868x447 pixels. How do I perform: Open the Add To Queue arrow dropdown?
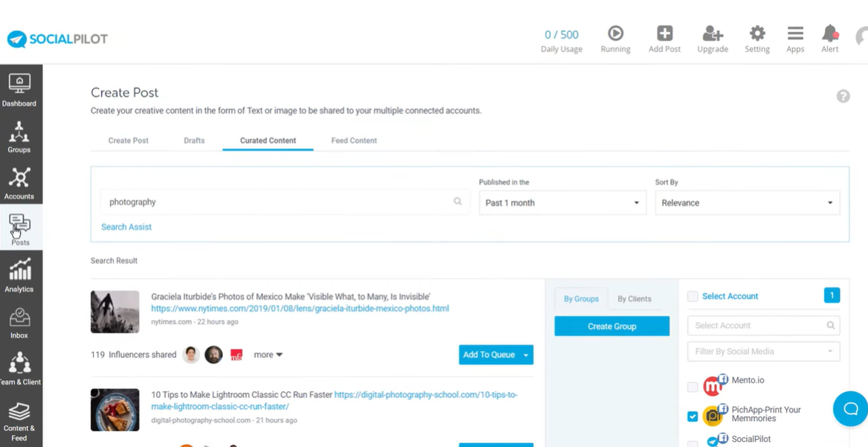coord(526,355)
